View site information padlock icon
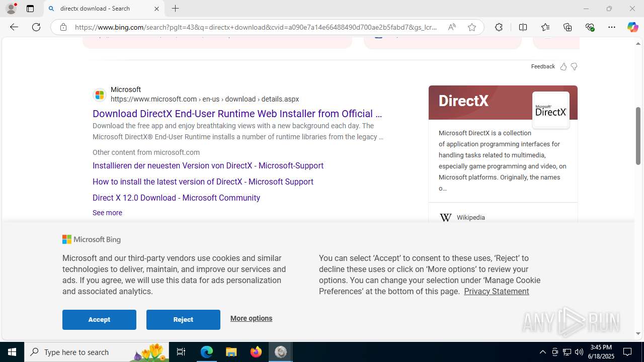The width and height of the screenshot is (644, 362). point(63,27)
